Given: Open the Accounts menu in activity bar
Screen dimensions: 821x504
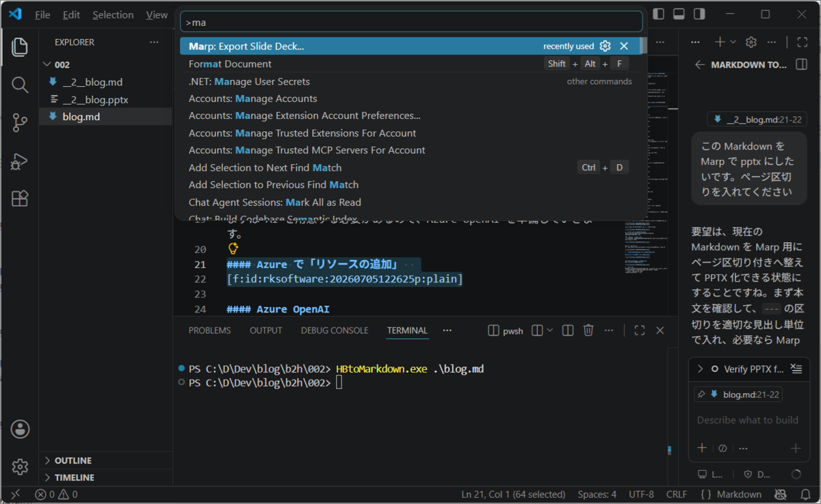Looking at the screenshot, I should click(x=20, y=429).
